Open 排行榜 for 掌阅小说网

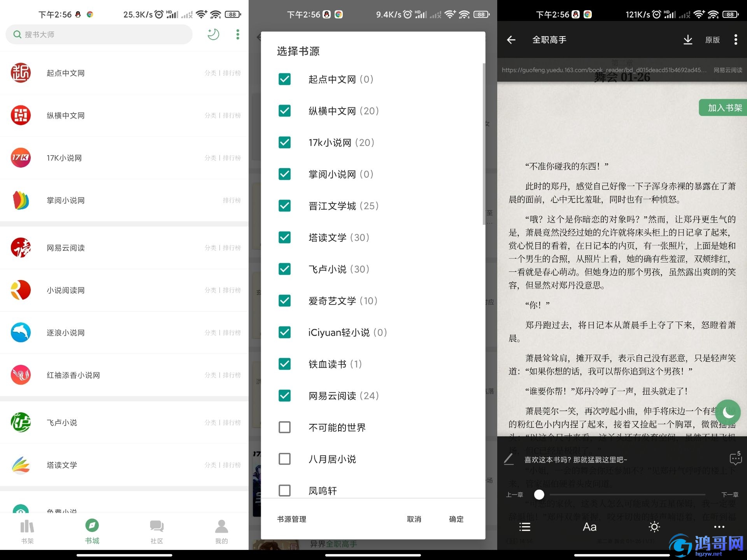coord(232,200)
